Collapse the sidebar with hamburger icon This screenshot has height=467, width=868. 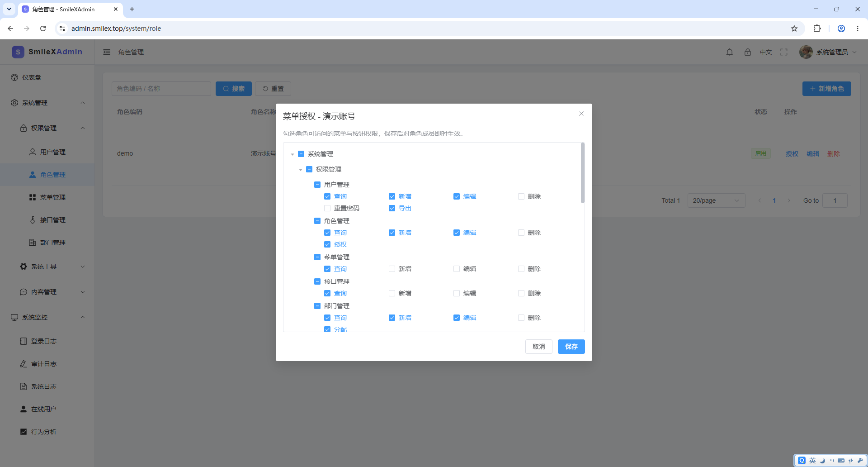(x=107, y=52)
